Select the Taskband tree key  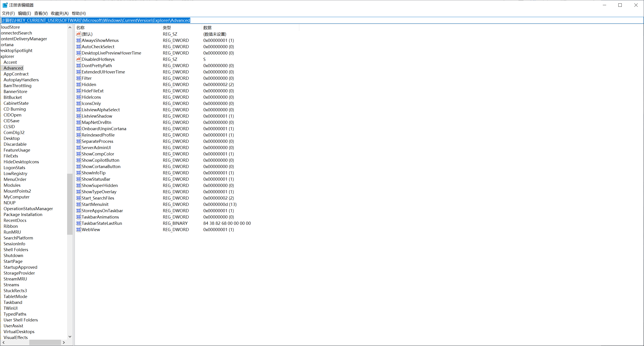[x=13, y=303]
